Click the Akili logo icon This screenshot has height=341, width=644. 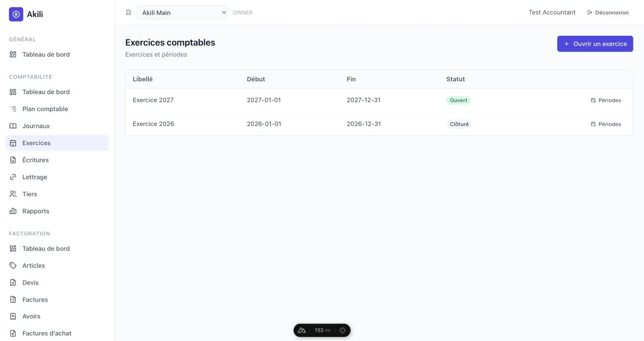coord(16,14)
